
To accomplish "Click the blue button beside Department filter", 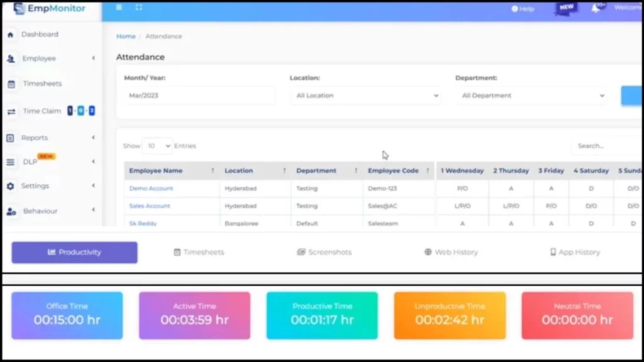I will pyautogui.click(x=631, y=96).
